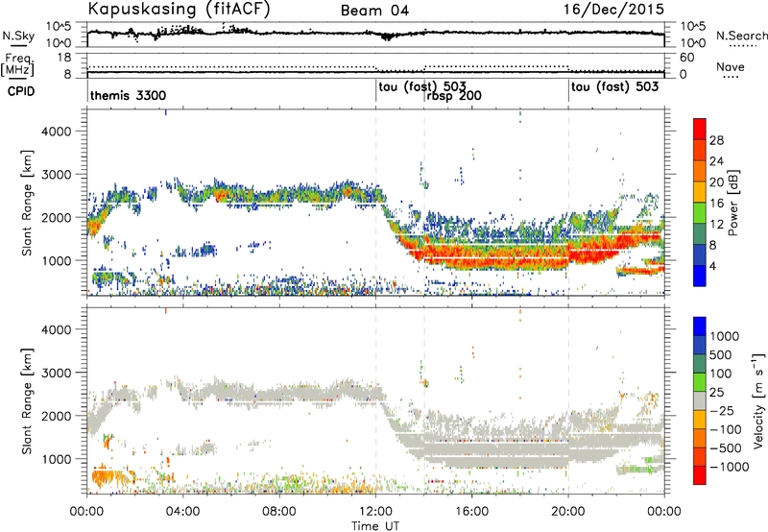Click the Slant Range [km] label of velocity panel

click(x=27, y=400)
